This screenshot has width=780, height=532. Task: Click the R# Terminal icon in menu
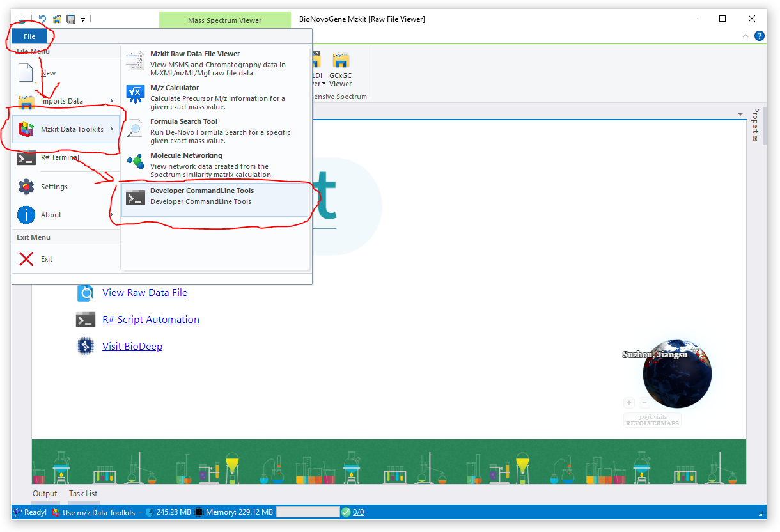[x=26, y=158]
